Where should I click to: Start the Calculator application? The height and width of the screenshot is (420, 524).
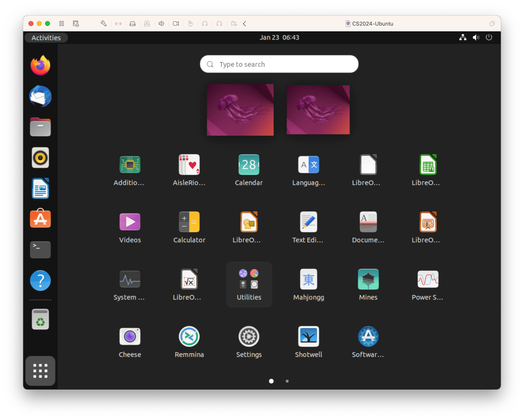(189, 222)
